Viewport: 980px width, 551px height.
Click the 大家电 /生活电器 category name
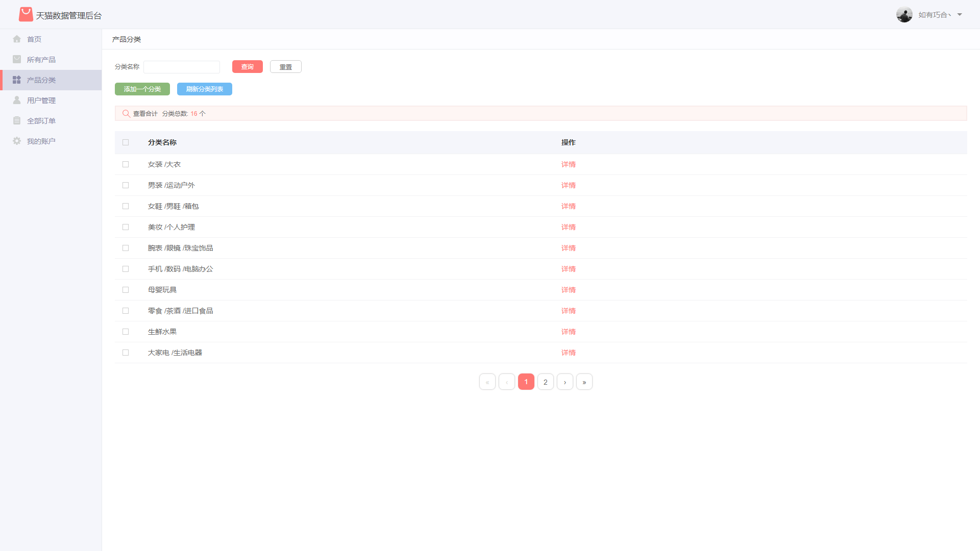click(x=175, y=353)
